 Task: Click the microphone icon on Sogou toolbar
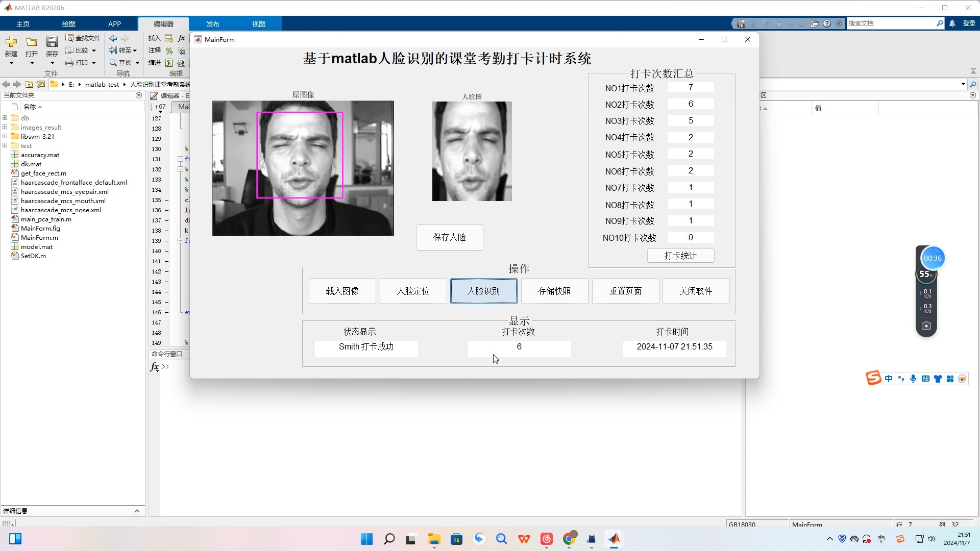[913, 379]
